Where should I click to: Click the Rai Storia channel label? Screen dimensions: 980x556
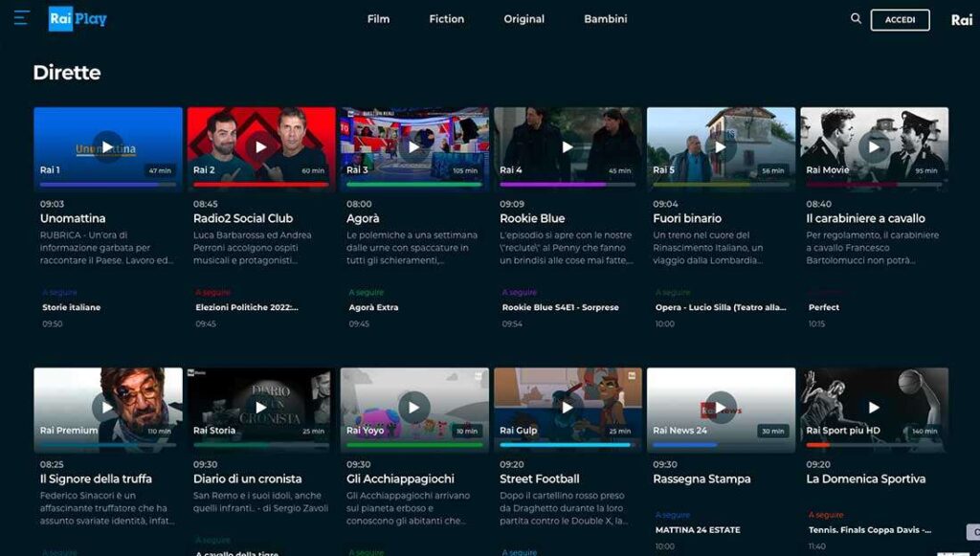point(214,431)
